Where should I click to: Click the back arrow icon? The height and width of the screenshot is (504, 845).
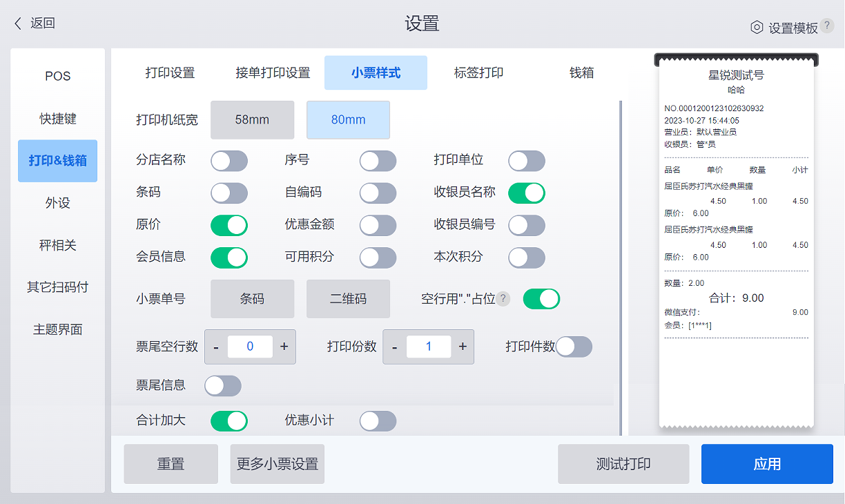coord(19,23)
